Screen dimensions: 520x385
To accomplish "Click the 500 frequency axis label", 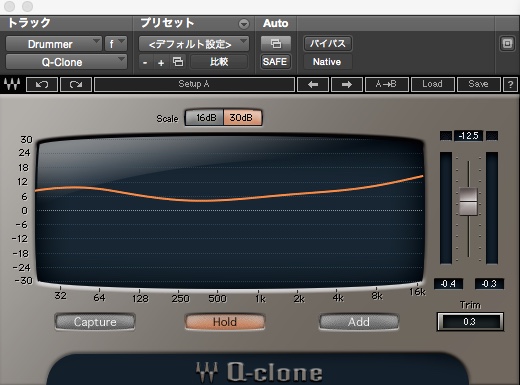I will 217,298.
